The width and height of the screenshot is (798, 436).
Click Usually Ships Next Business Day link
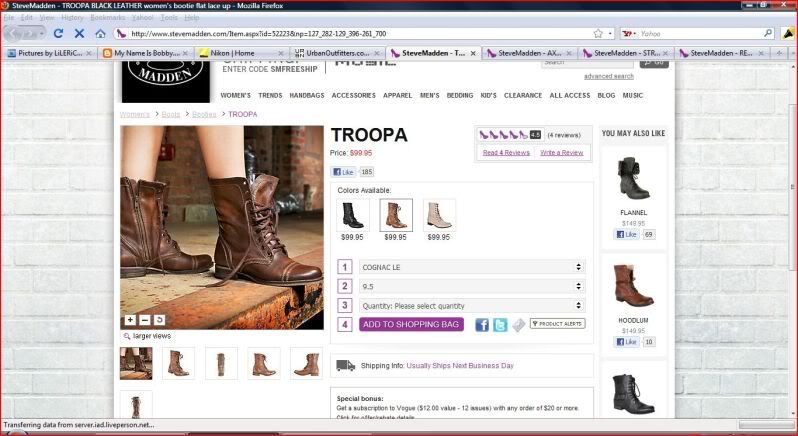460,366
